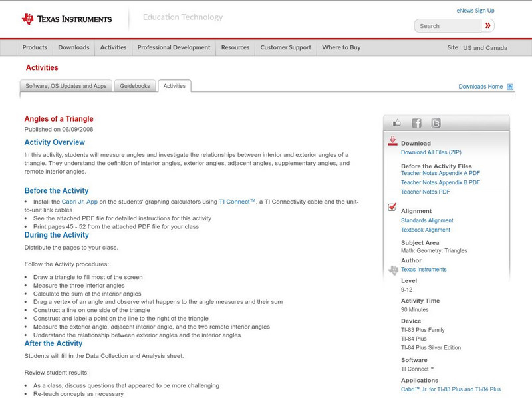Click the After the Activity heading
The height and width of the screenshot is (398, 532).
(x=53, y=343)
